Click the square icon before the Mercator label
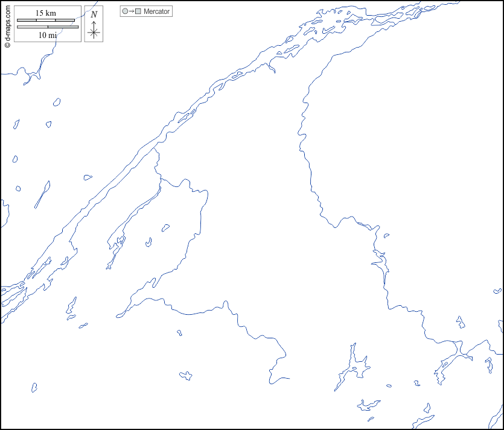 138,11
